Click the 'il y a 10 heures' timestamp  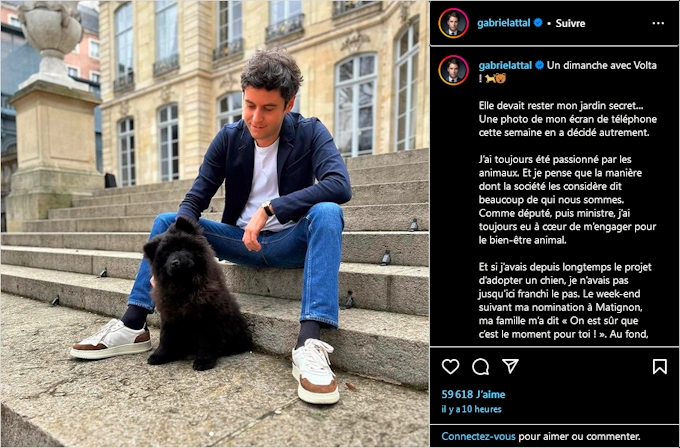tap(471, 409)
